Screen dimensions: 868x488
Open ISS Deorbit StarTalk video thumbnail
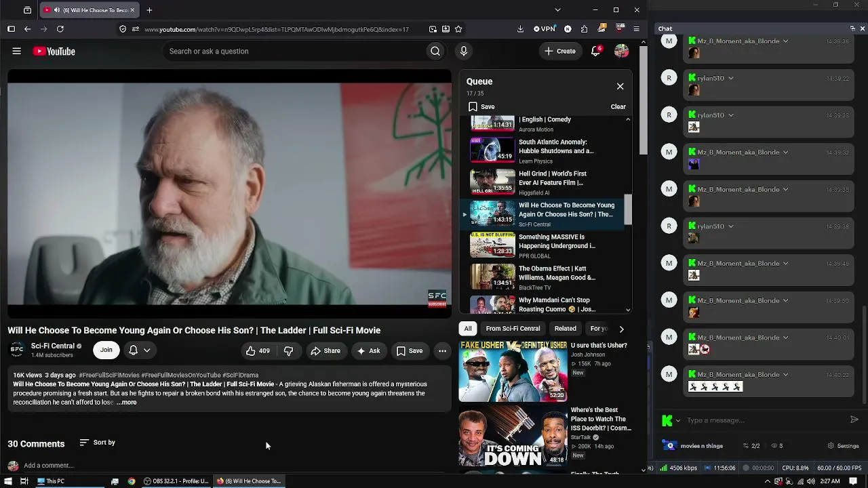click(x=513, y=436)
